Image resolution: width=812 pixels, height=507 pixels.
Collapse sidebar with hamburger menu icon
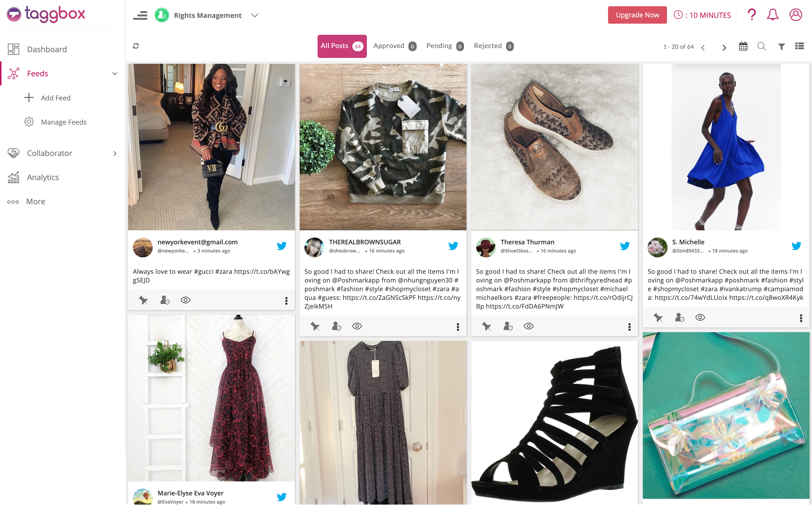tap(140, 15)
